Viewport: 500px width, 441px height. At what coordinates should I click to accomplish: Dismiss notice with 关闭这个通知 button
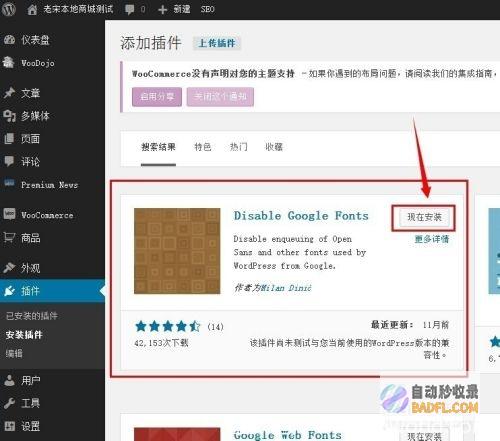220,97
